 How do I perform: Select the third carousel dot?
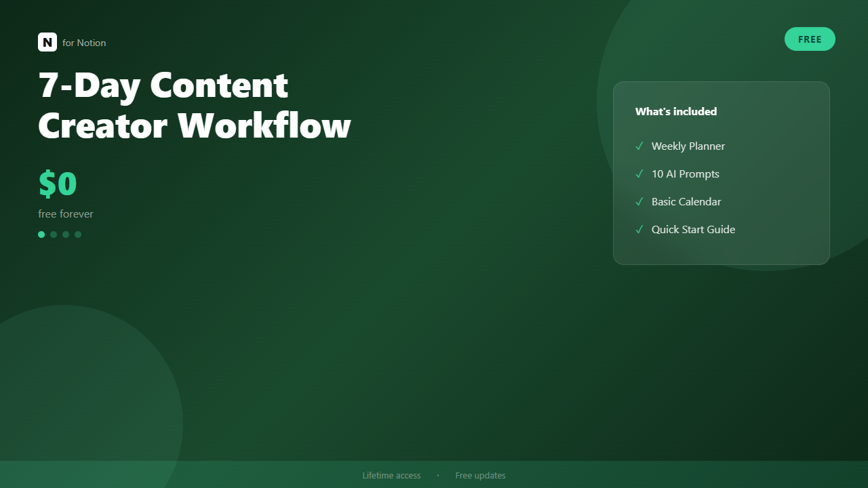66,235
